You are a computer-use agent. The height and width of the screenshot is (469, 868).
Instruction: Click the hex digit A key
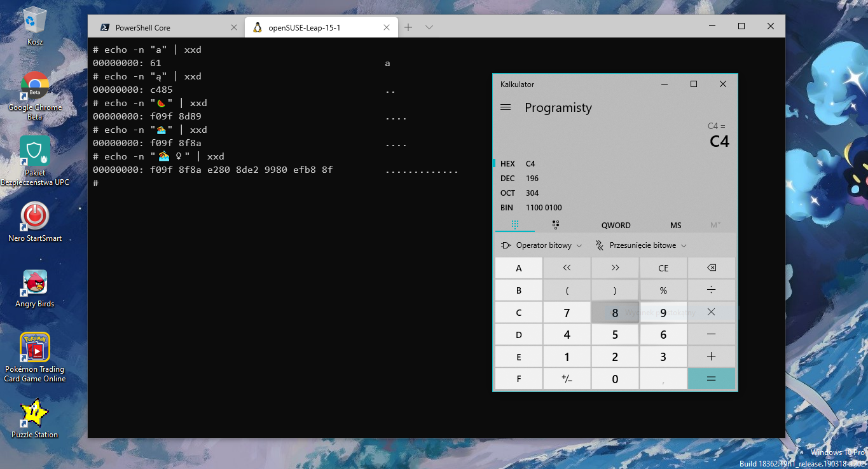point(519,268)
